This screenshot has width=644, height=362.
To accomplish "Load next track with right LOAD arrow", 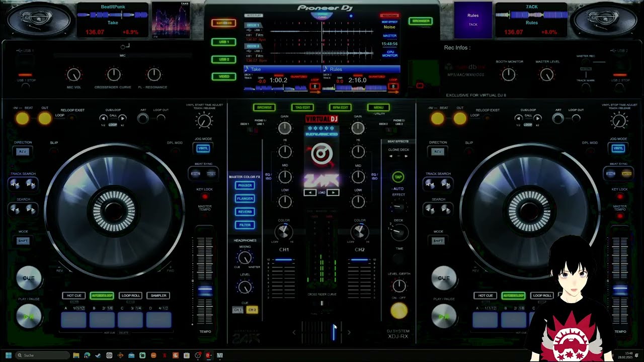I will click(333, 193).
